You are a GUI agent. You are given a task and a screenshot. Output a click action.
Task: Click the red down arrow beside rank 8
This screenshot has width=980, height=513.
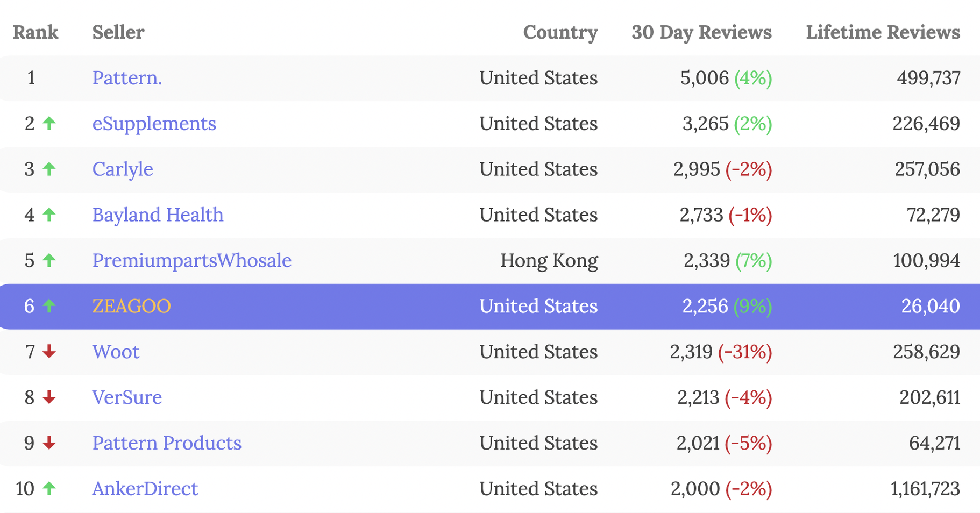click(x=49, y=397)
